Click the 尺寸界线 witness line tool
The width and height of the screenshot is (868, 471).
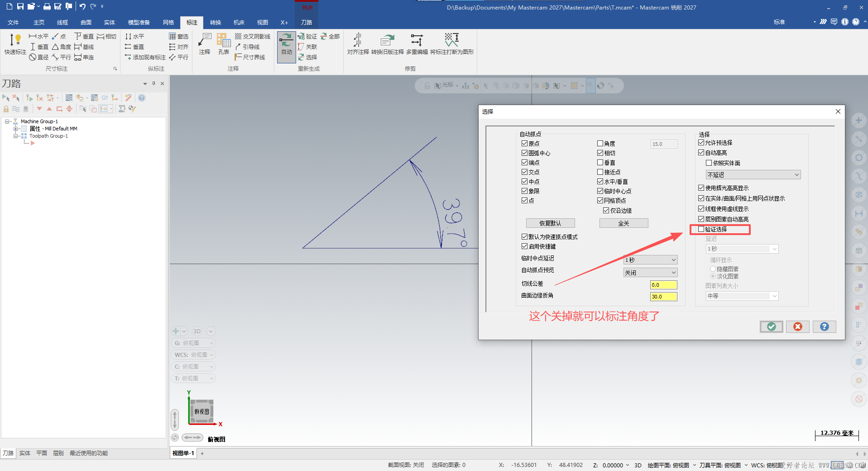pyautogui.click(x=250, y=57)
